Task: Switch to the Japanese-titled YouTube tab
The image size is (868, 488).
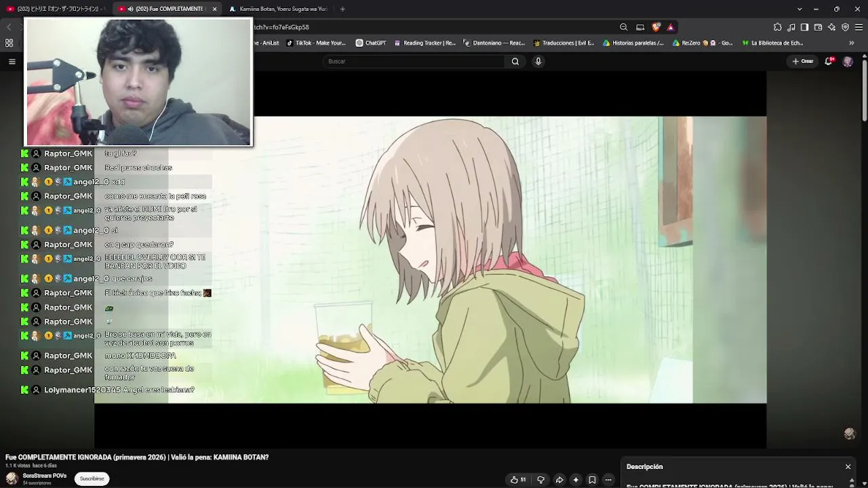Action: (57, 9)
